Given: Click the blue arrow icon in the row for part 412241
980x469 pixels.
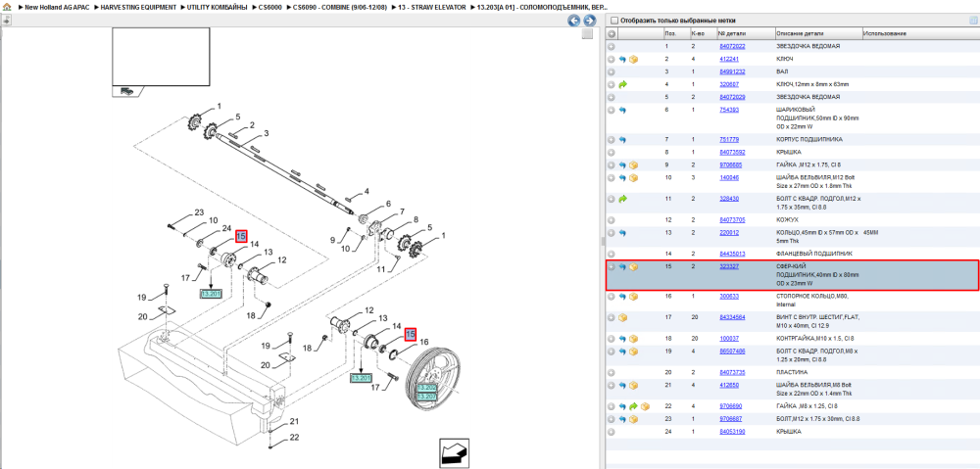Looking at the screenshot, I should coord(622,60).
